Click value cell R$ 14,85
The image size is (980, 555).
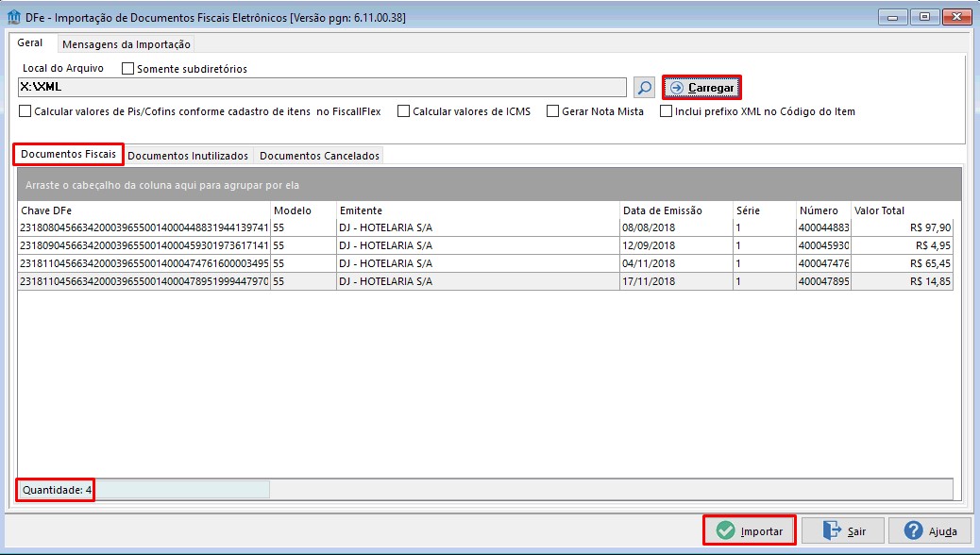(902, 281)
